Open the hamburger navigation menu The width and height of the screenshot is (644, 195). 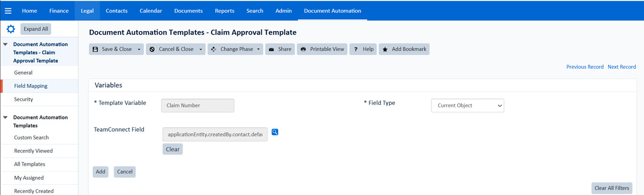tap(8, 11)
